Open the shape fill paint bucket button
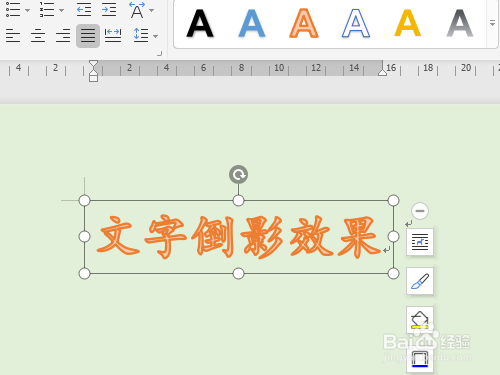 click(420, 320)
